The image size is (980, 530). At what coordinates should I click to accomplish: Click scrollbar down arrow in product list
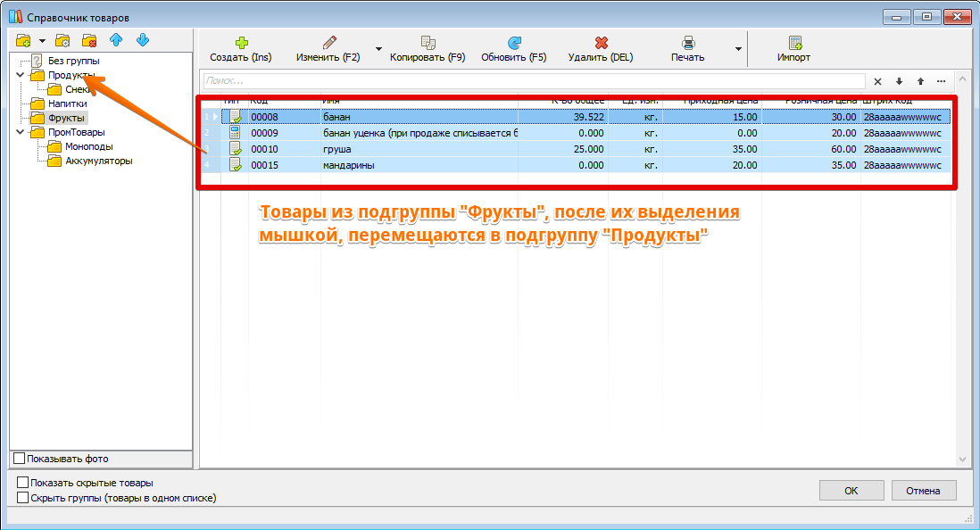[x=962, y=460]
